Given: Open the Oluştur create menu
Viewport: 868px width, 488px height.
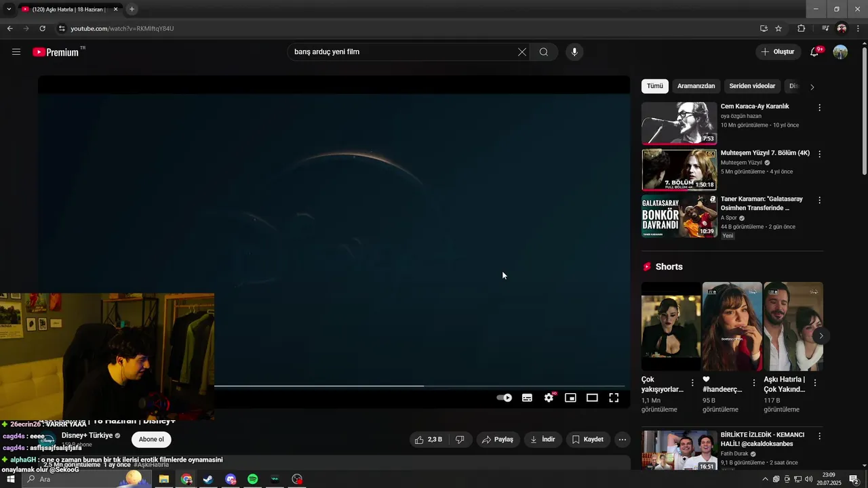Looking at the screenshot, I should click(778, 52).
